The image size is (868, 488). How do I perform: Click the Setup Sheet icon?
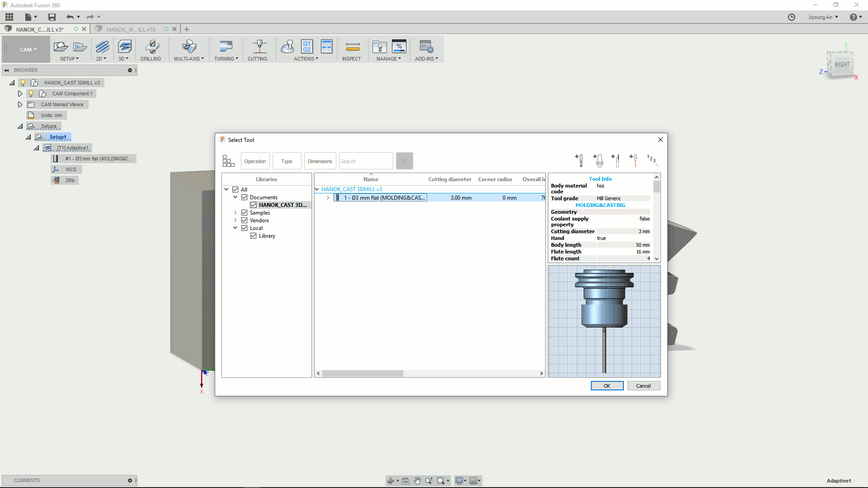point(326,47)
